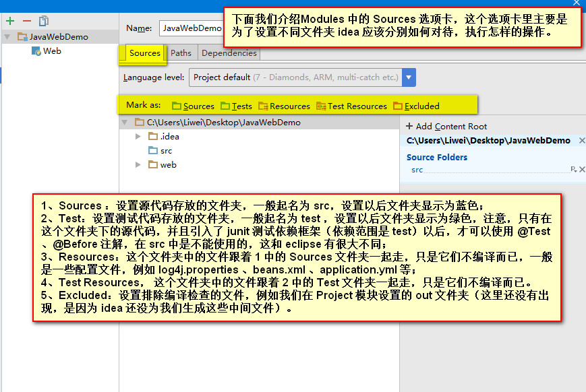The width and height of the screenshot is (586, 392).
Task: Mark folder as Sources
Action: [x=194, y=106]
